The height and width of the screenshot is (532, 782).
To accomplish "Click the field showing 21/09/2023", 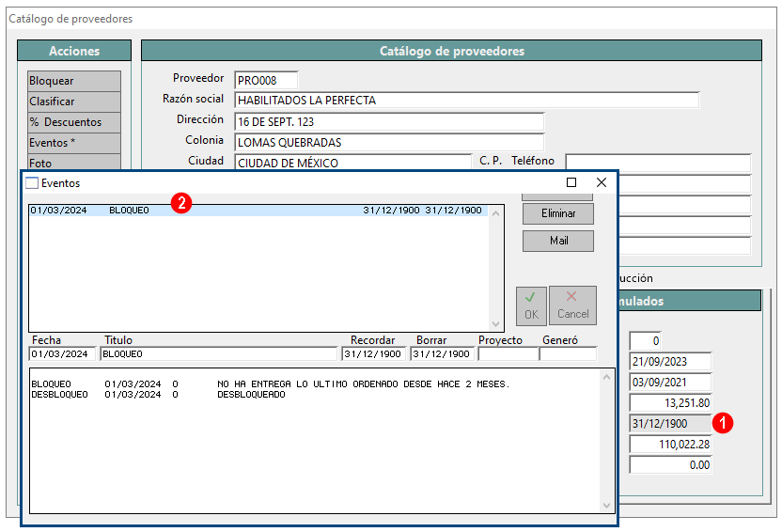I will (670, 362).
